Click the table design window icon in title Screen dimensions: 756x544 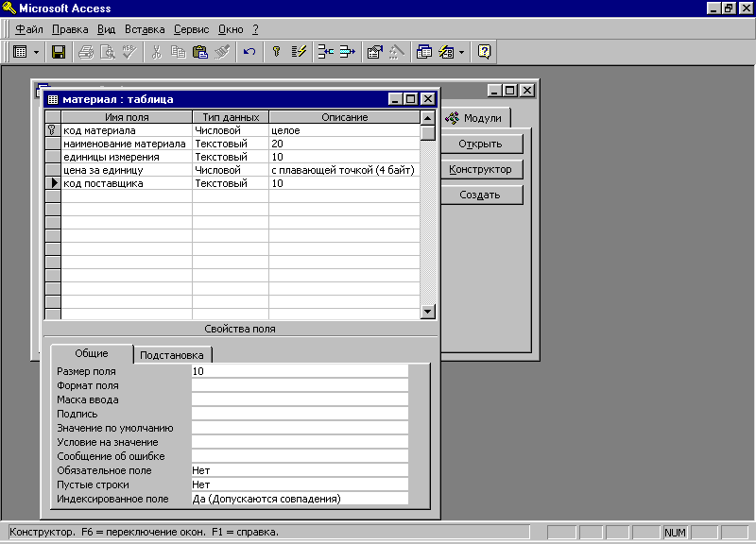(x=53, y=99)
